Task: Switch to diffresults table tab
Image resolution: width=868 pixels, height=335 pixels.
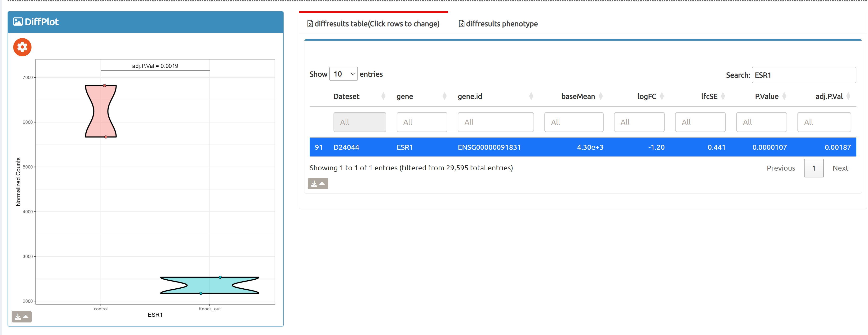Action: pos(373,24)
